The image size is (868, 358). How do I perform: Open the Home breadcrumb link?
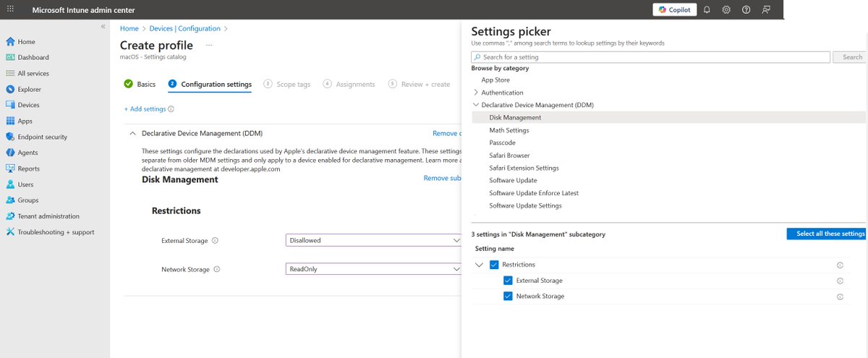(129, 29)
